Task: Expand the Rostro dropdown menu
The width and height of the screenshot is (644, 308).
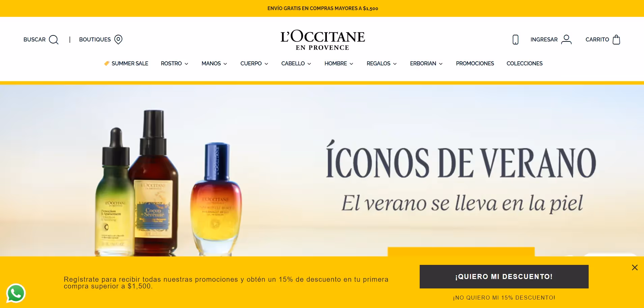Action: point(174,63)
